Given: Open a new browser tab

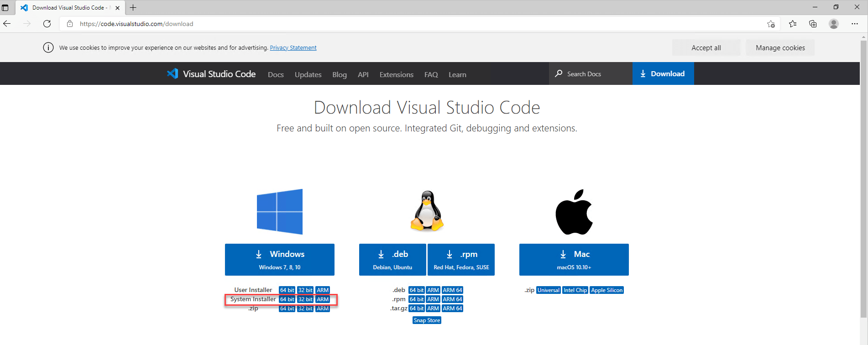Looking at the screenshot, I should coord(133,8).
